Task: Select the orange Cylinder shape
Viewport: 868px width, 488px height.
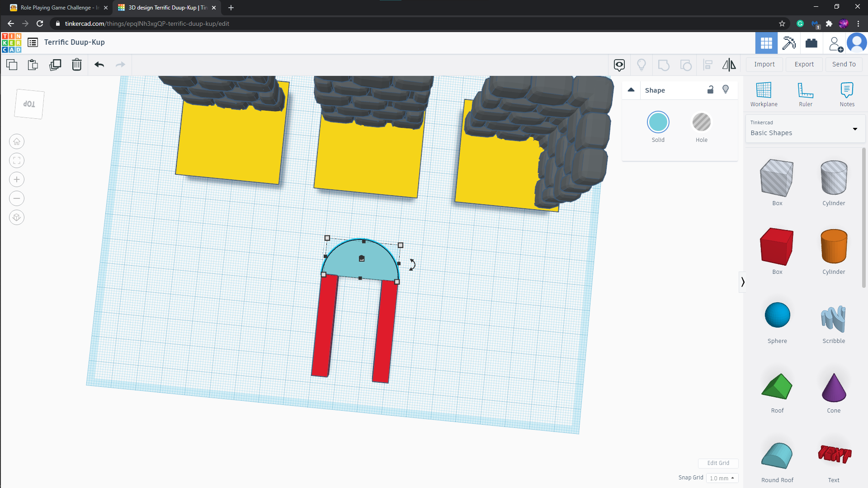Action: coord(834,246)
